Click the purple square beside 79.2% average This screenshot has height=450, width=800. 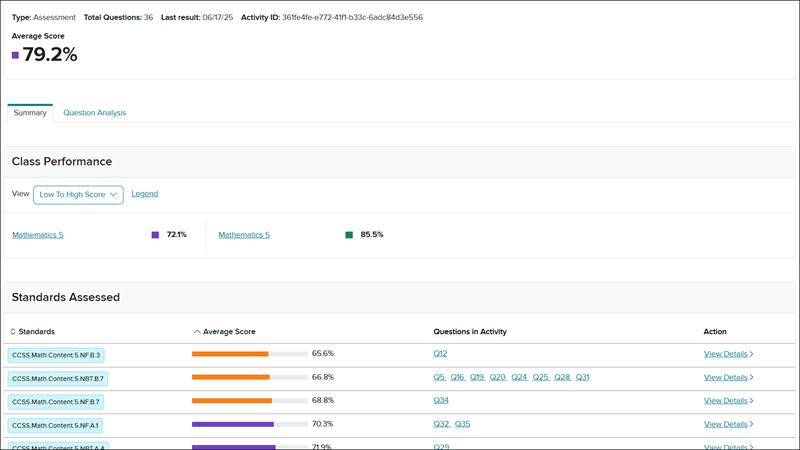click(x=15, y=55)
